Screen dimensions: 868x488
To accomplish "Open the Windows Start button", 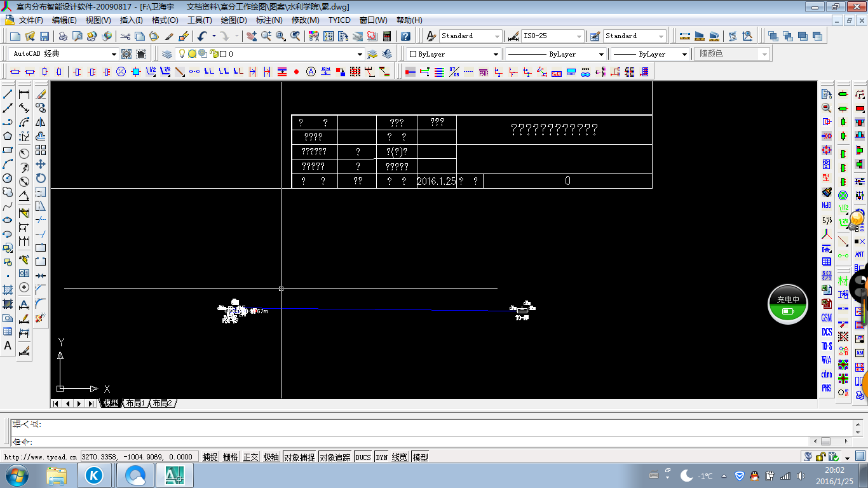I will [17, 475].
